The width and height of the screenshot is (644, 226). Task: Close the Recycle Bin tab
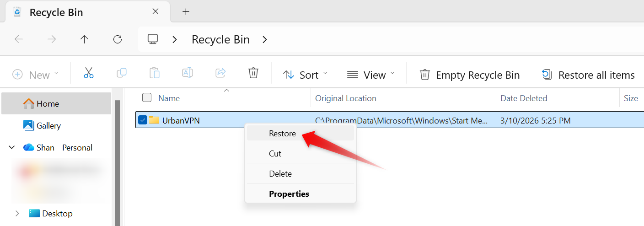[156, 12]
